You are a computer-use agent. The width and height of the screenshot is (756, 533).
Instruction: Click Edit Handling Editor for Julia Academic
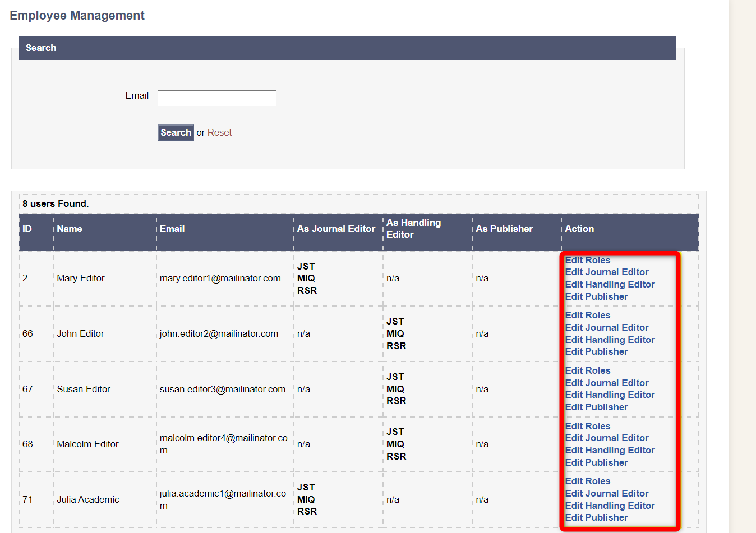(610, 506)
